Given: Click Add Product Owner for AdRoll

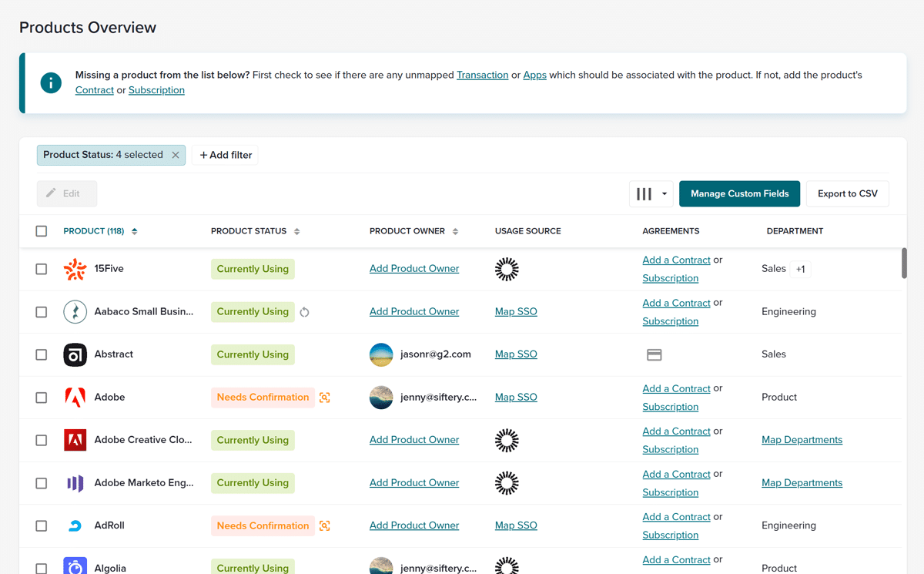Looking at the screenshot, I should [414, 525].
